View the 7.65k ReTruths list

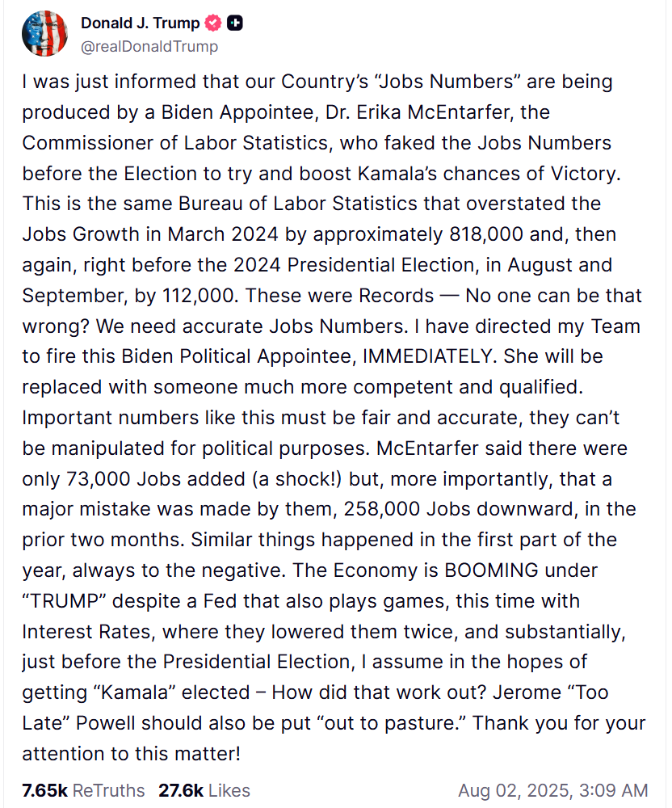[x=83, y=790]
